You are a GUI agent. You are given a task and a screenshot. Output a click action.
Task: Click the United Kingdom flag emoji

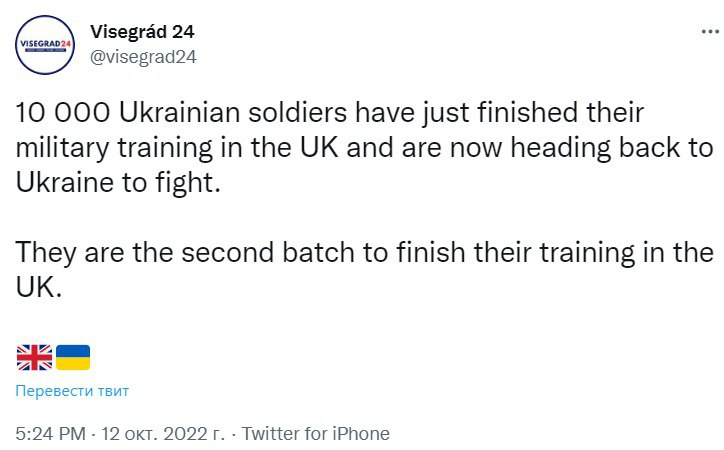pyautogui.click(x=35, y=356)
